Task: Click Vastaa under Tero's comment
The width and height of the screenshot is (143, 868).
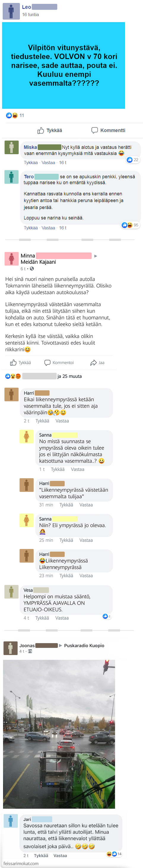Action: (48, 228)
